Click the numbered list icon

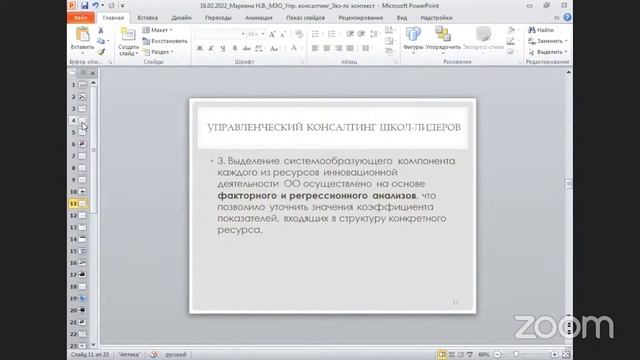[332, 34]
